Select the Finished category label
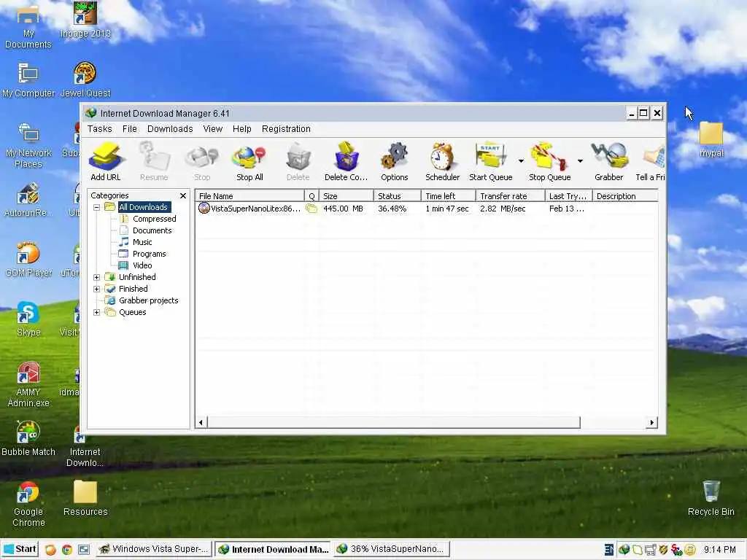This screenshot has width=747, height=560. [x=133, y=289]
